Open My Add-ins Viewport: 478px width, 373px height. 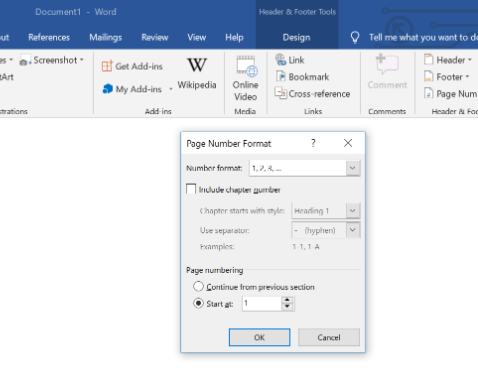[137, 89]
